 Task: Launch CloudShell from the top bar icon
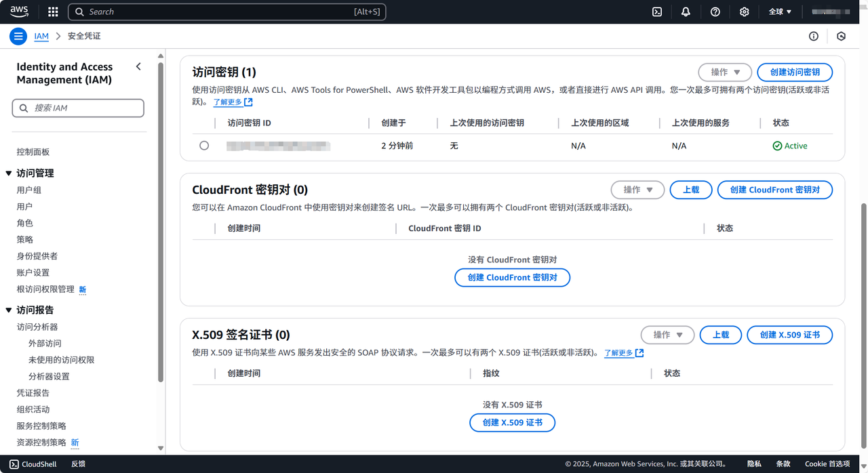656,12
